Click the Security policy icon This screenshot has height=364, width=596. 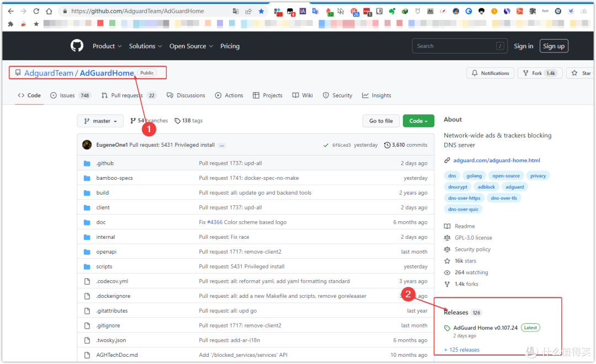click(448, 249)
